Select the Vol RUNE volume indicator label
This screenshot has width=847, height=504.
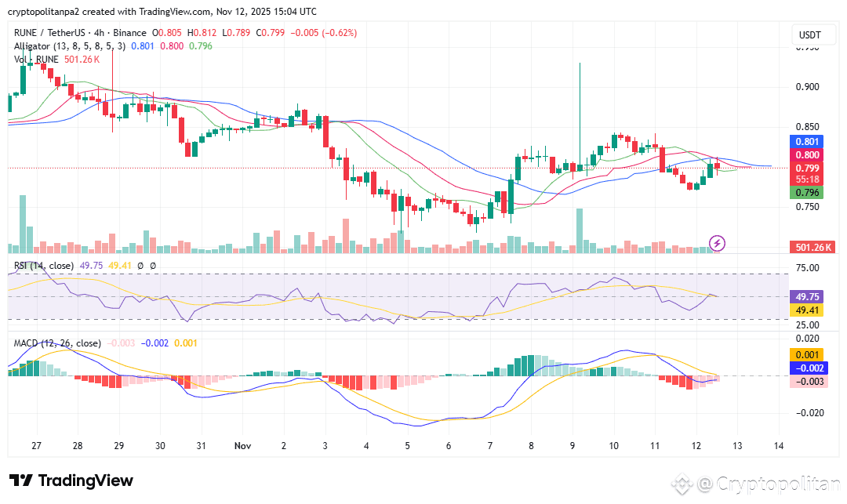(x=35, y=60)
